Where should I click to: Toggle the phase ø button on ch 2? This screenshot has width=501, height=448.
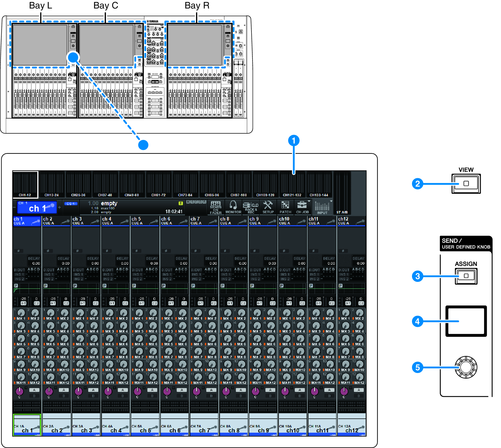48,250
